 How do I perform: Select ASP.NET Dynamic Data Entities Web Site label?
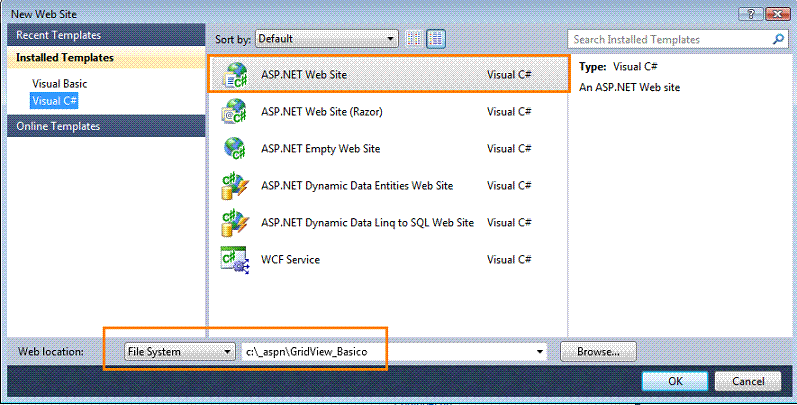[x=357, y=186]
